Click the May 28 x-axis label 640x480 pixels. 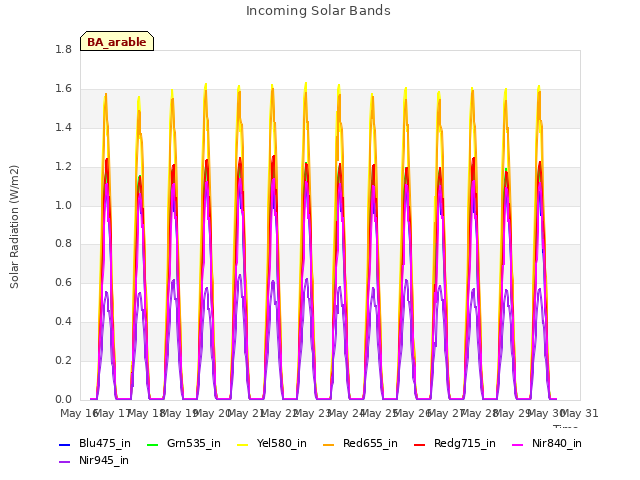479,413
